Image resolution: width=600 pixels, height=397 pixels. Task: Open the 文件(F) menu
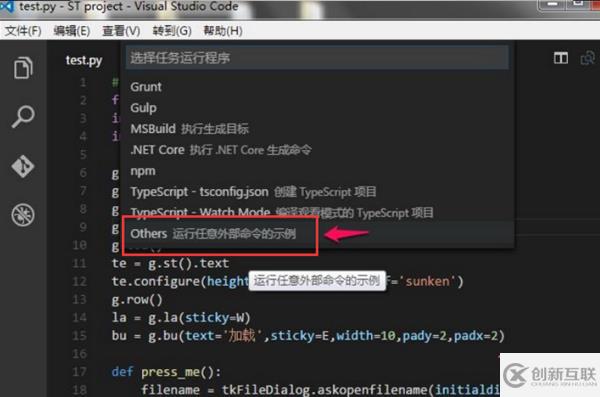pos(23,31)
